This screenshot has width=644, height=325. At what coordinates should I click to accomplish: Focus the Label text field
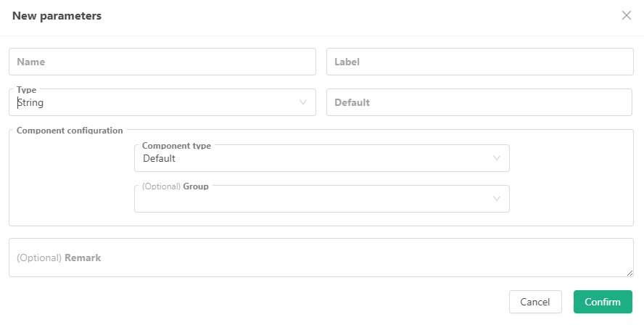click(x=479, y=62)
